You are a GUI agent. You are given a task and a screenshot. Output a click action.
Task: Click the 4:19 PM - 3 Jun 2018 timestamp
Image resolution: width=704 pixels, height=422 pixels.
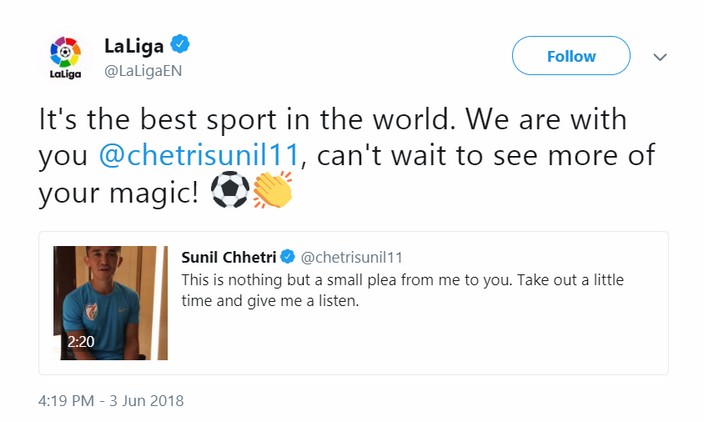point(111,400)
